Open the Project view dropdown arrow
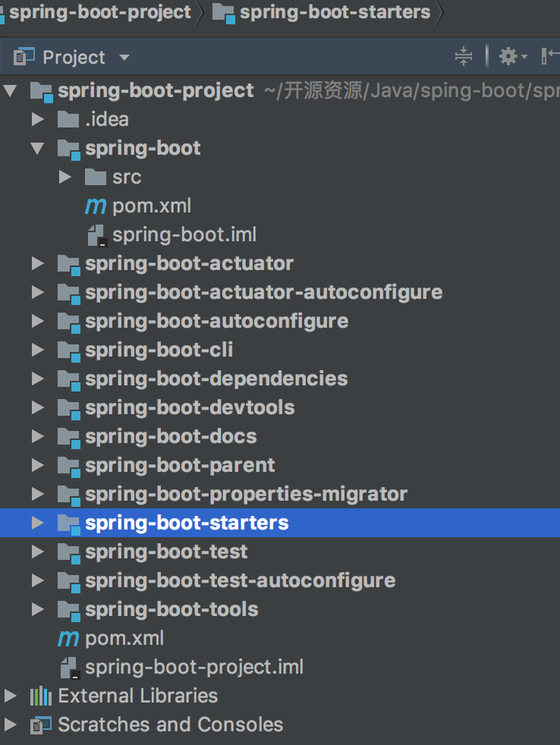Image resolution: width=560 pixels, height=745 pixels. pos(124,58)
